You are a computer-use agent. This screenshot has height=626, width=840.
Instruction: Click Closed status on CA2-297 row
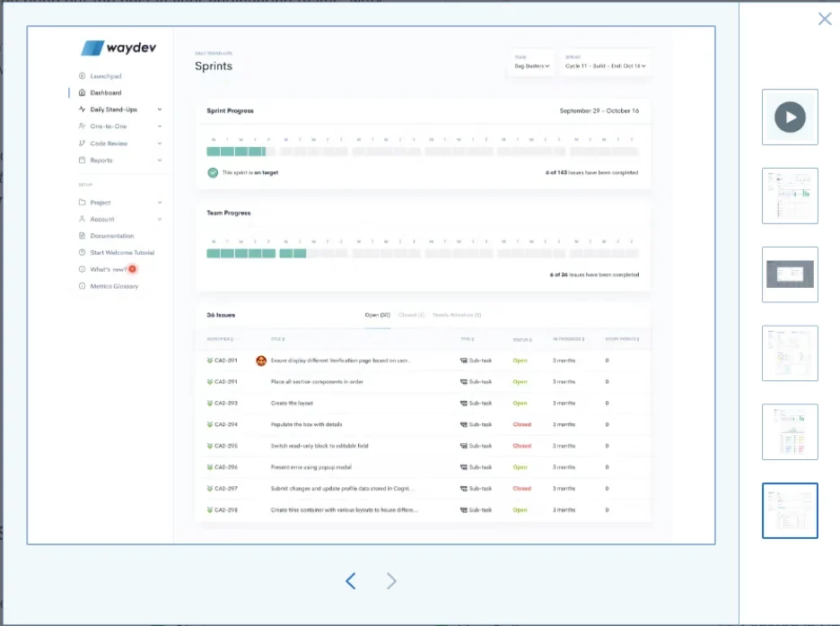pyautogui.click(x=521, y=489)
